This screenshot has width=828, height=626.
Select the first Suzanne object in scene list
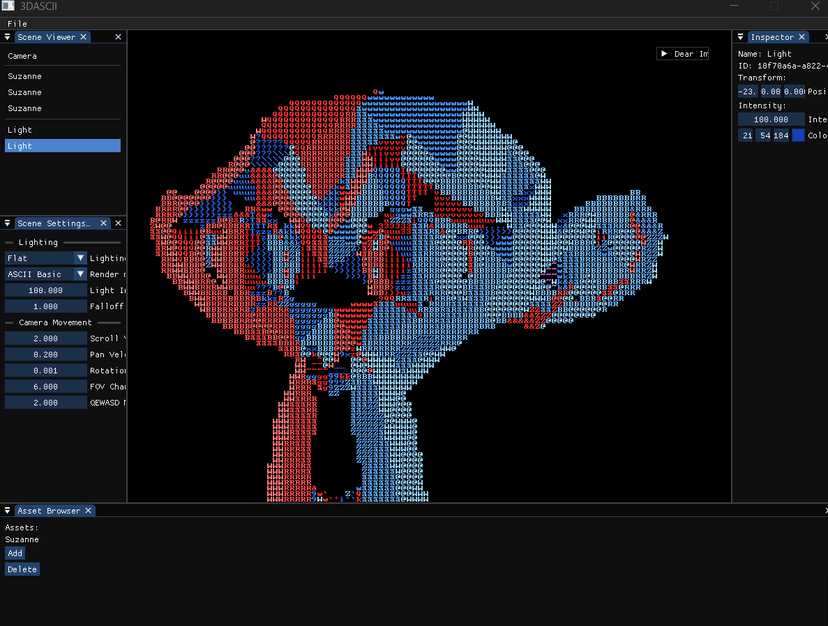(25, 76)
